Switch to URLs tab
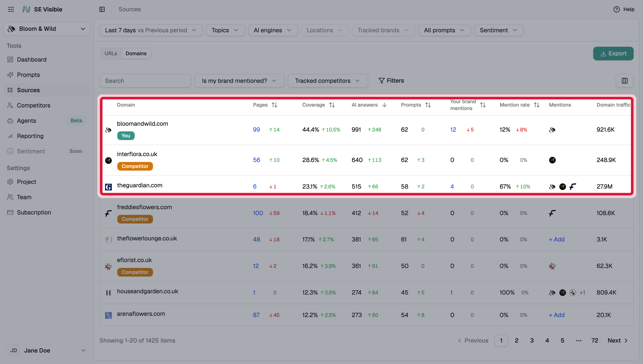Screen dimensions: 643x364 click(x=111, y=54)
